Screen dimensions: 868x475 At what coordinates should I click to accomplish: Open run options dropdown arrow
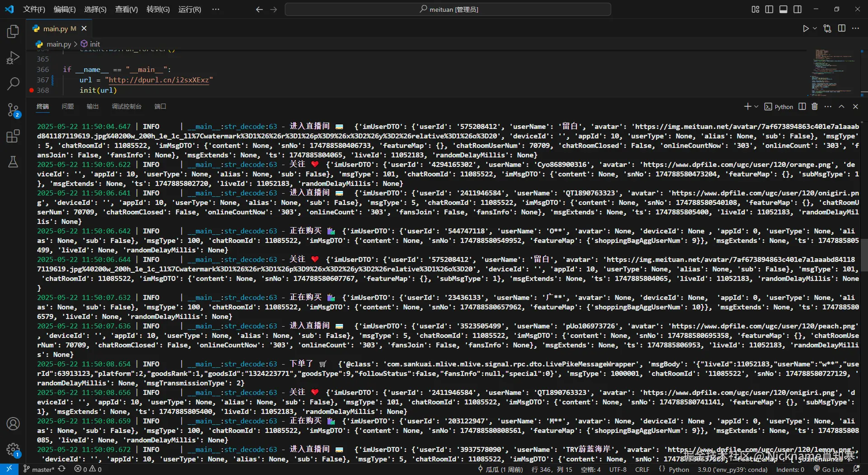(815, 28)
